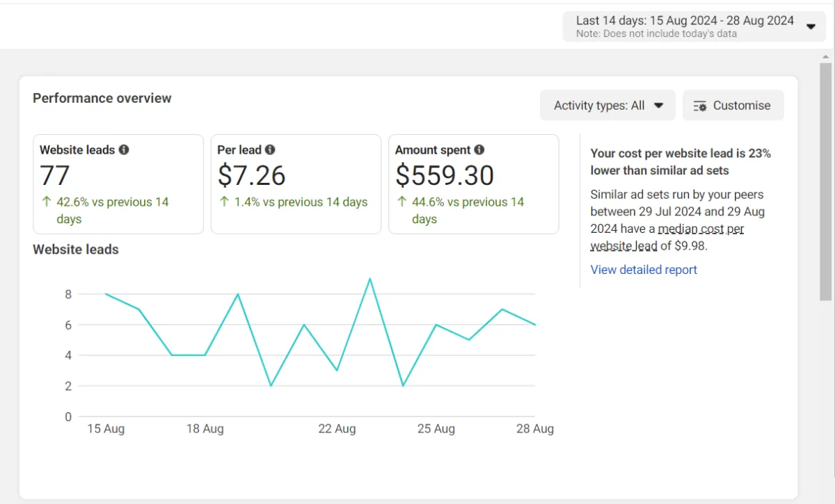Select the $559.30 amount spent value
This screenshot has width=835, height=504.
[445, 176]
